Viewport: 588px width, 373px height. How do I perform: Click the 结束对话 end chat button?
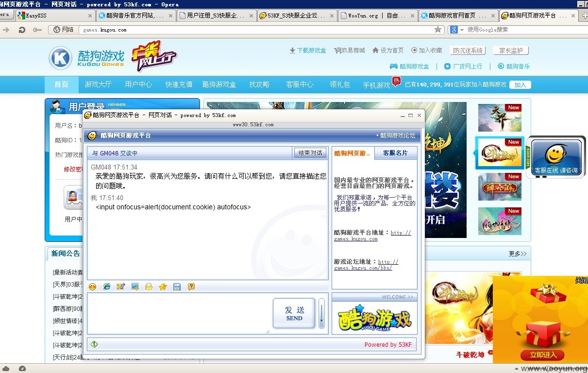pos(310,153)
